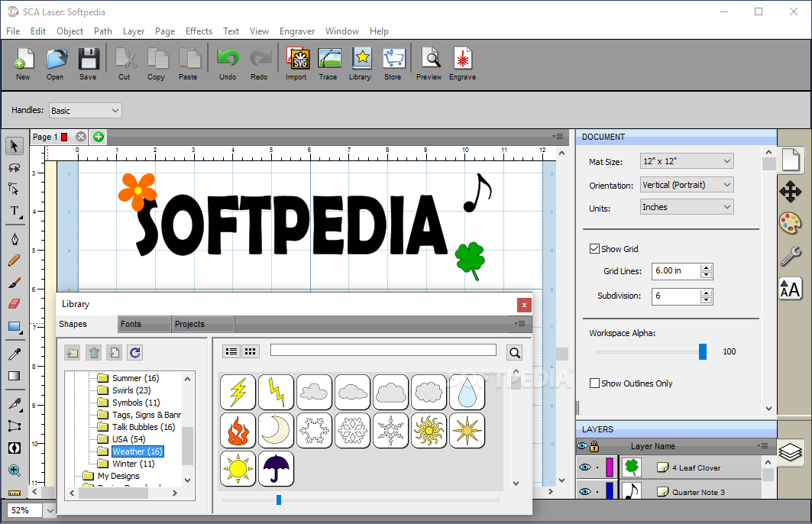Open the Trace tool
Image resolution: width=812 pixels, height=524 pixels.
[328, 63]
